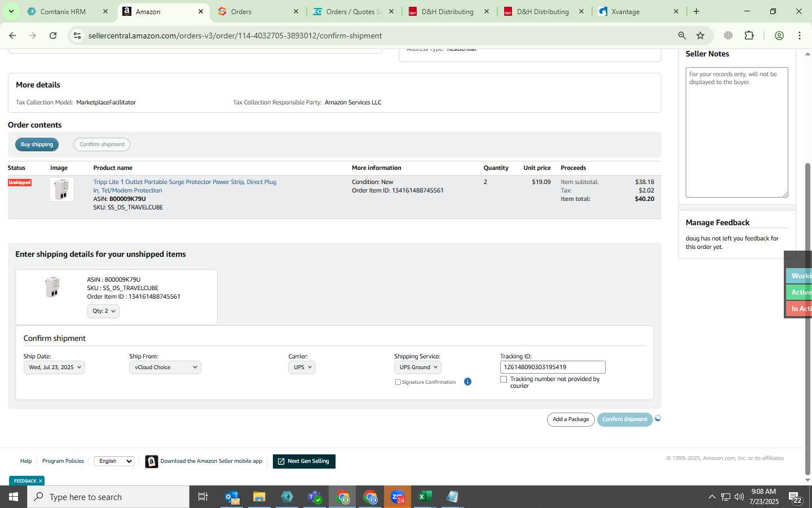Click the address bar URL
812x508 pixels.
235,36
